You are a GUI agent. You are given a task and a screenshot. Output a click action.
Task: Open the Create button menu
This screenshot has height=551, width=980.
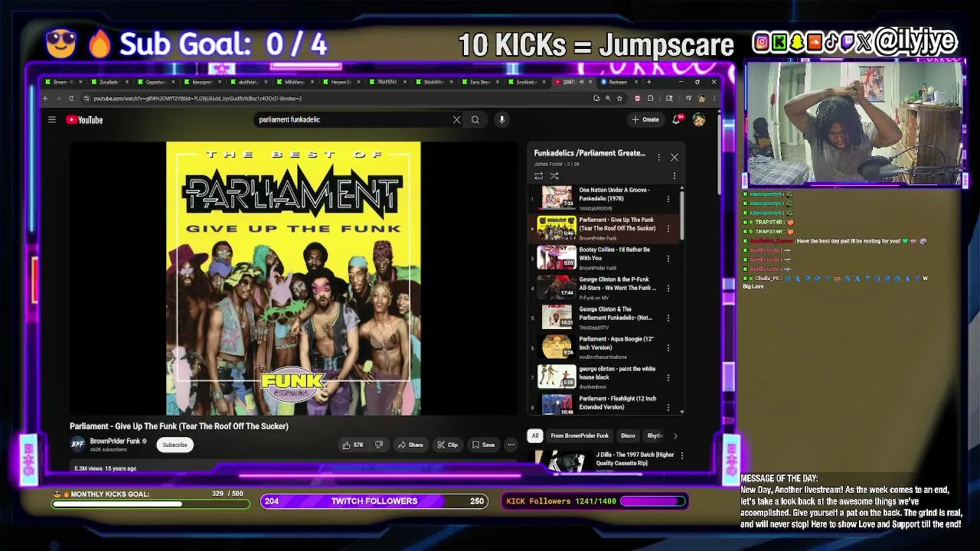coord(645,119)
